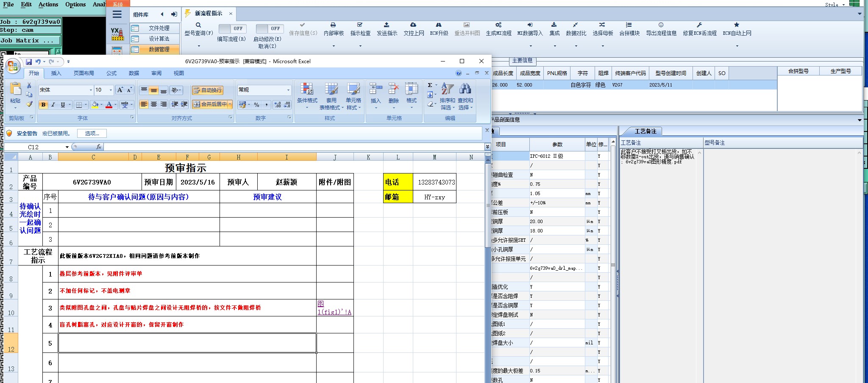Viewport: 868px width, 383px height.
Task: Open 图1(fig1) hyperlink in cell
Action: (x=334, y=308)
